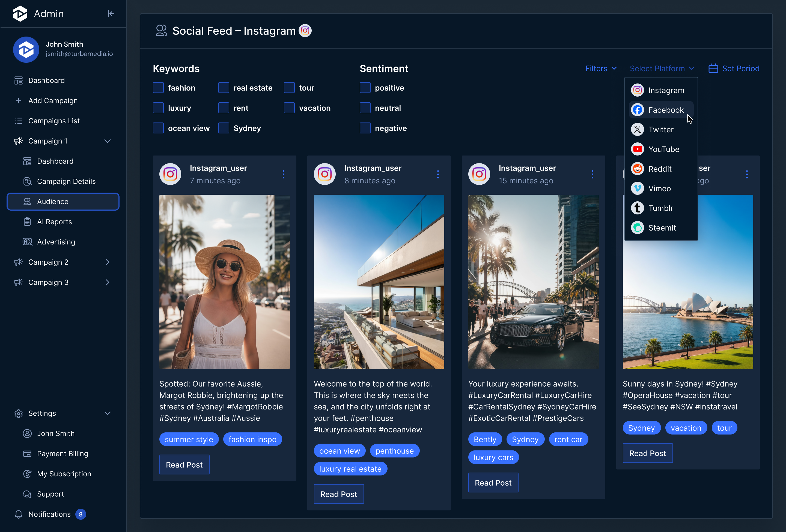Click Read Post under the penthouse post

(x=338, y=494)
